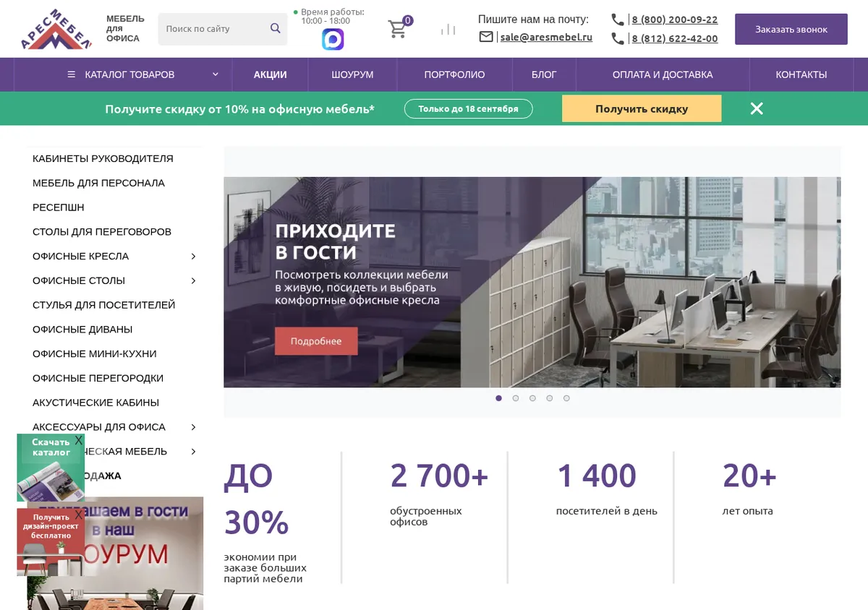Image resolution: width=868 pixels, height=610 pixels.
Task: Open the shopping cart icon
Action: tap(397, 29)
